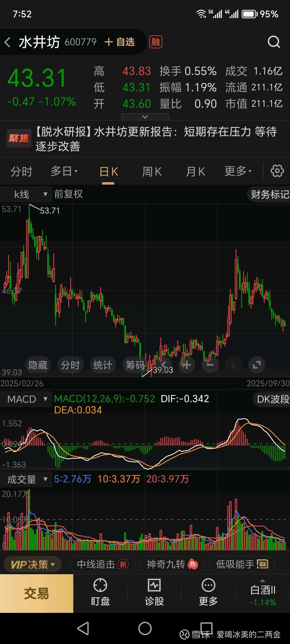This screenshot has height=644, width=290.
Task: Tap Android back navigation button
Action: tap(83, 628)
